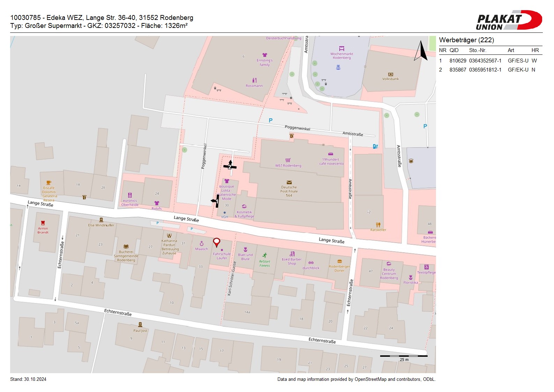
Task: Click the ReStart Fitness runner icon
Action: coord(265,256)
